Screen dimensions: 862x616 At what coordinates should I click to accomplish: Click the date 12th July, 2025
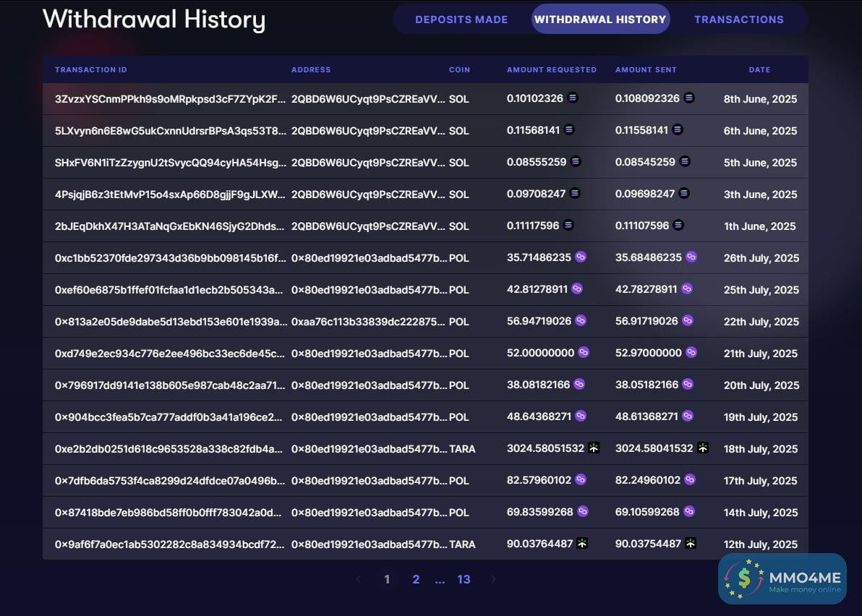click(x=760, y=544)
